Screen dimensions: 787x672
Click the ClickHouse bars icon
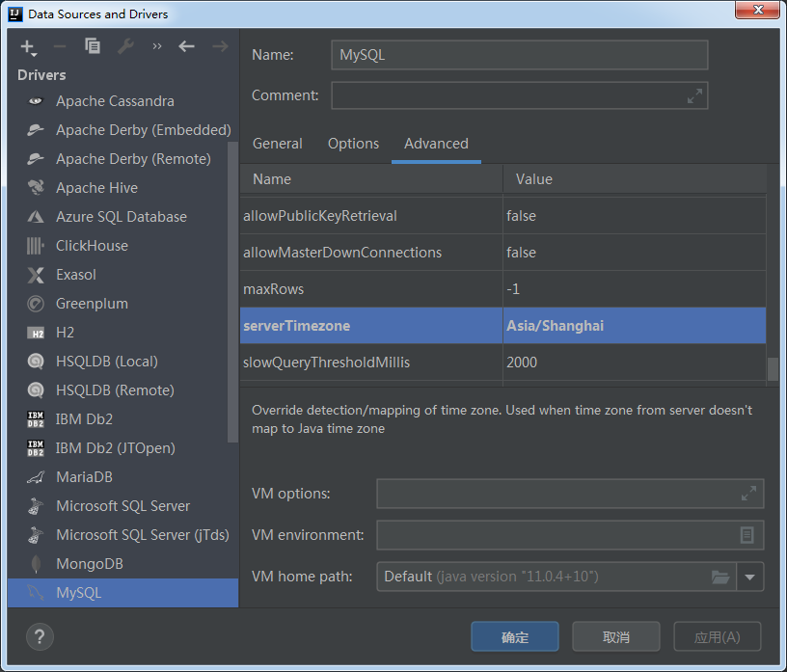35,246
